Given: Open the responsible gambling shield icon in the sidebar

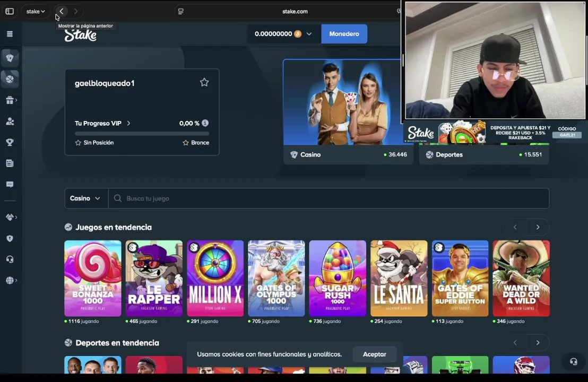Looking at the screenshot, I should point(10,238).
